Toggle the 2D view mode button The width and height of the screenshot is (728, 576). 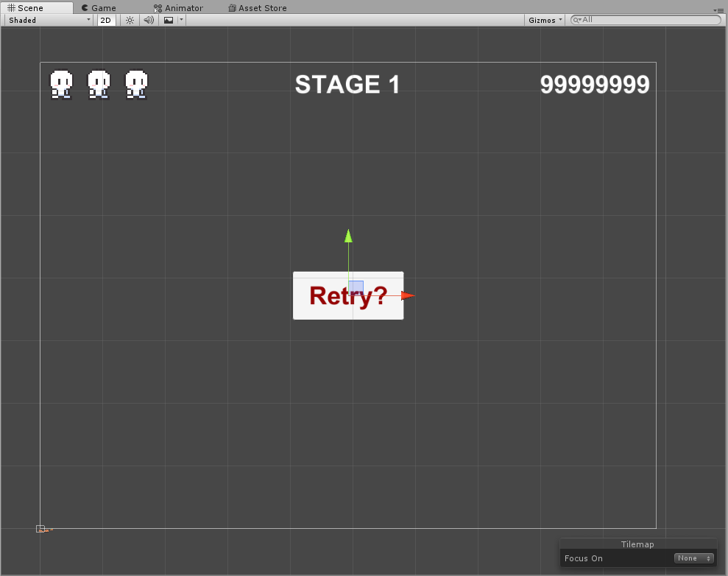(x=106, y=20)
